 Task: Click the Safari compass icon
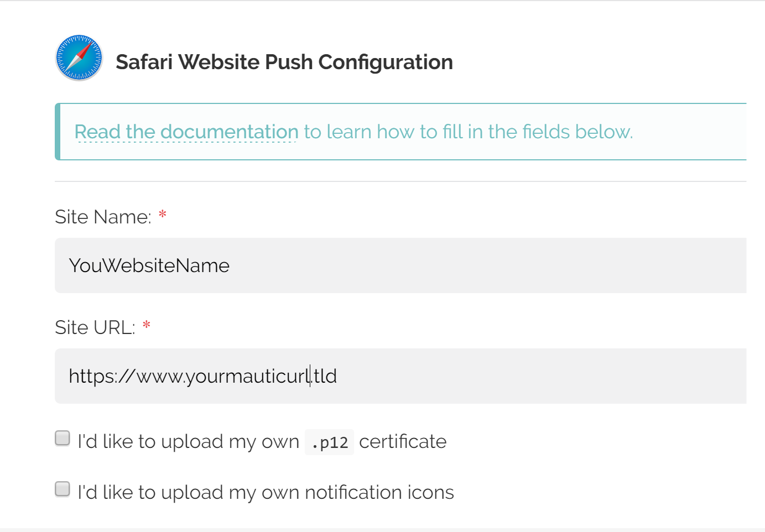[x=79, y=58]
